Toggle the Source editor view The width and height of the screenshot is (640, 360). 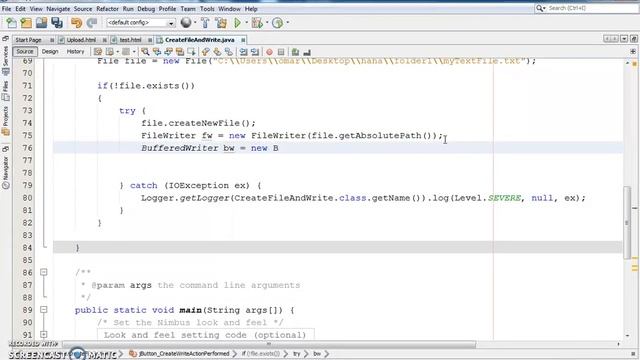pyautogui.click(x=24, y=52)
